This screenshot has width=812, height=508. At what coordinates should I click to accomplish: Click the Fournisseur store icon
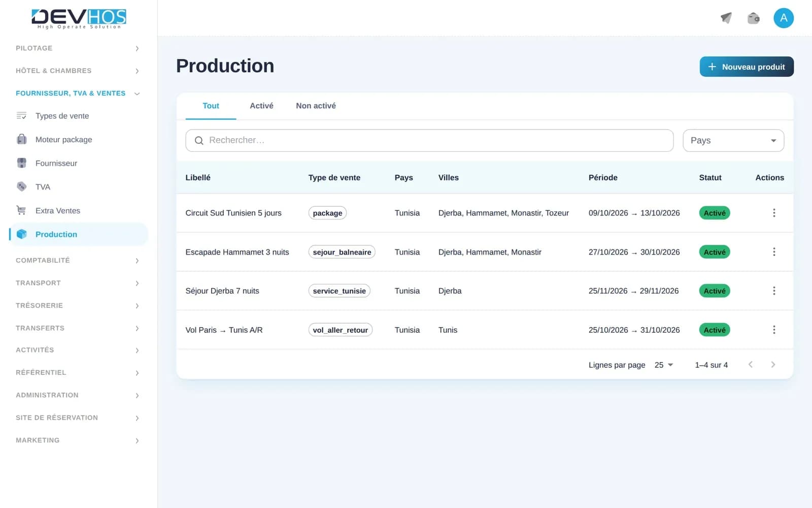point(21,163)
